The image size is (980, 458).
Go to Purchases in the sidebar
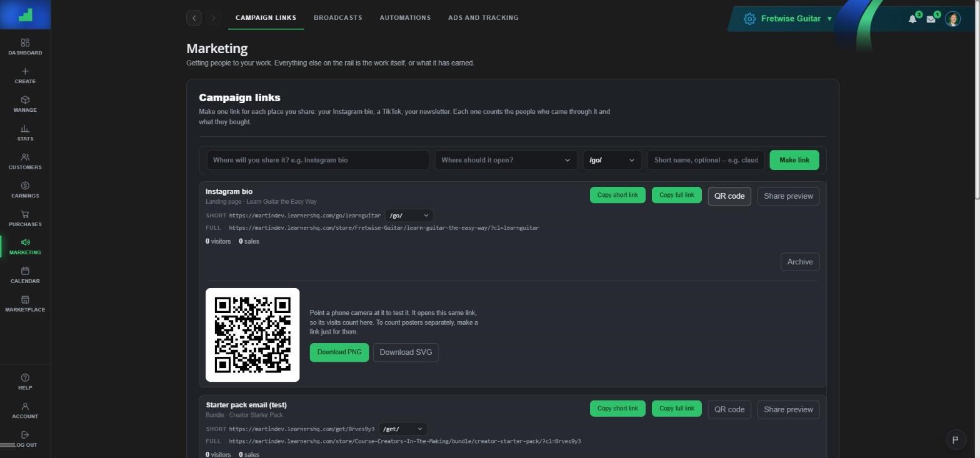pos(25,219)
